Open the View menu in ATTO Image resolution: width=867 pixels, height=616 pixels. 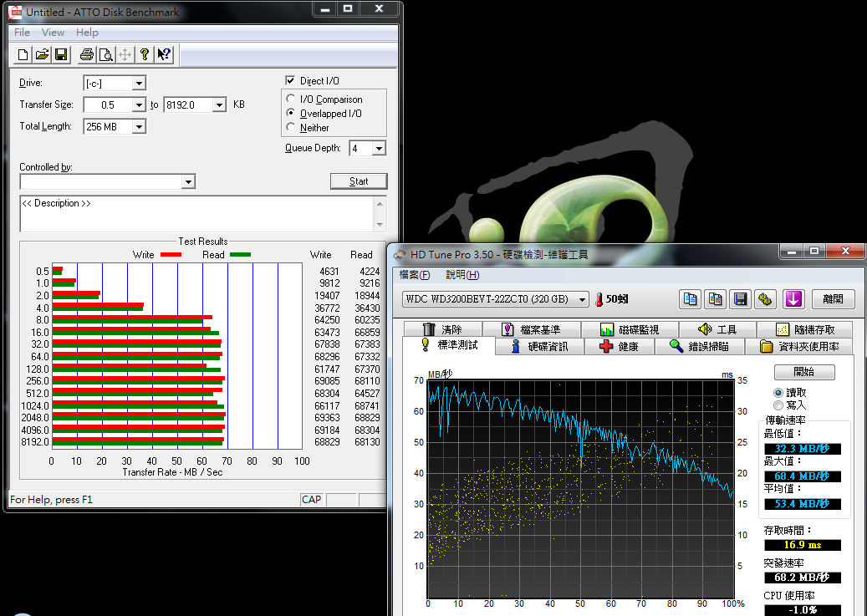coord(53,33)
